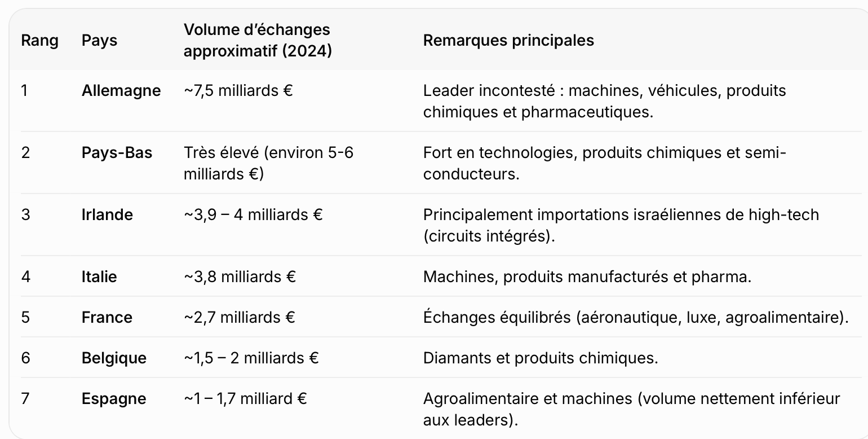Click the ~3,8 milliards € value

240,276
